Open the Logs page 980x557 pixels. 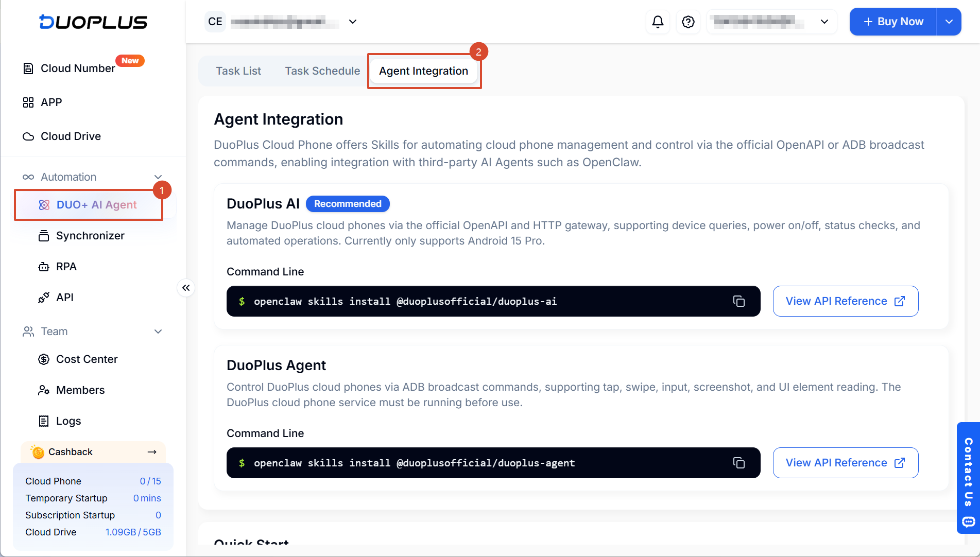tap(68, 421)
